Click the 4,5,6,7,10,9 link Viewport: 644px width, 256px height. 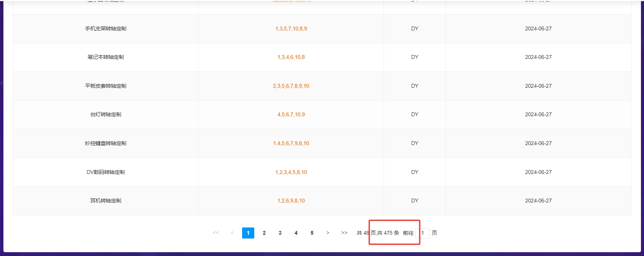point(291,114)
